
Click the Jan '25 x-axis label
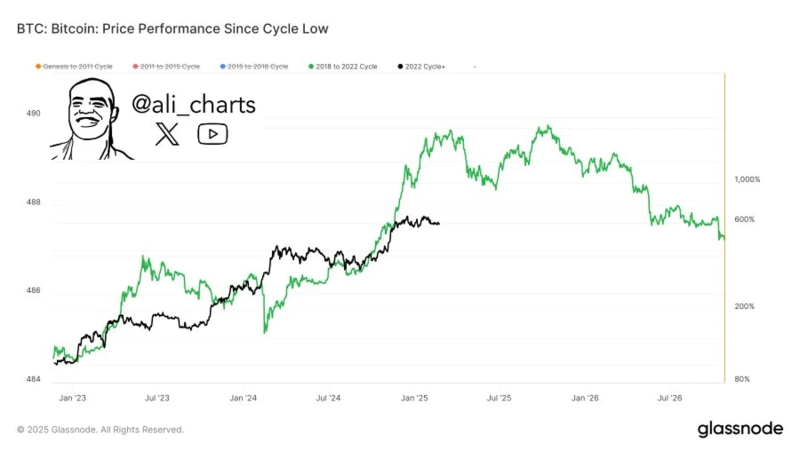click(415, 398)
